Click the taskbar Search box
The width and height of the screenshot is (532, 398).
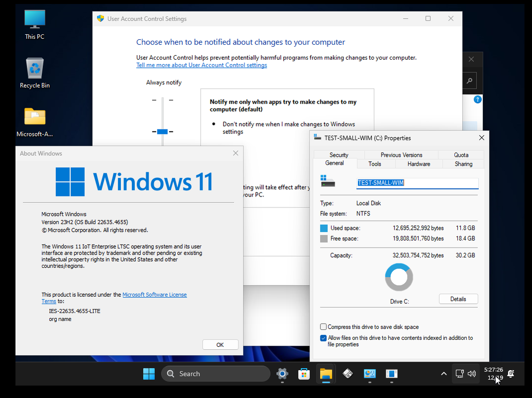216,374
